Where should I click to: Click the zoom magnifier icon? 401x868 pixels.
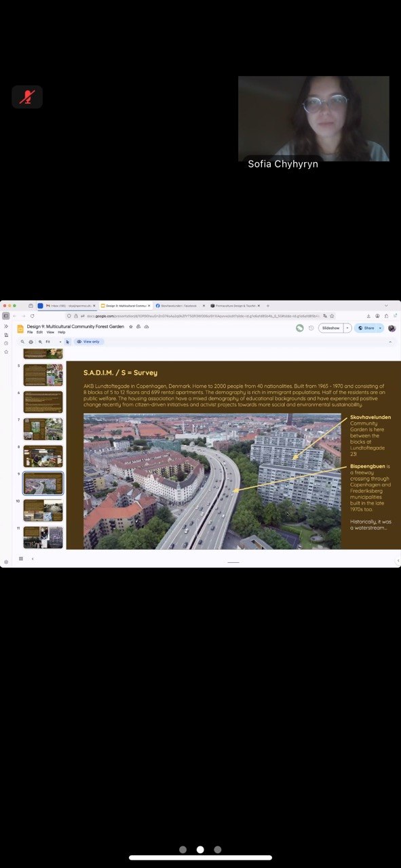40,342
